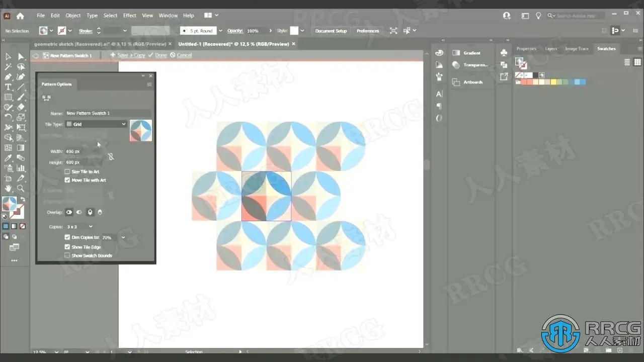Open the Window menu
The image size is (644, 362).
[x=168, y=16]
